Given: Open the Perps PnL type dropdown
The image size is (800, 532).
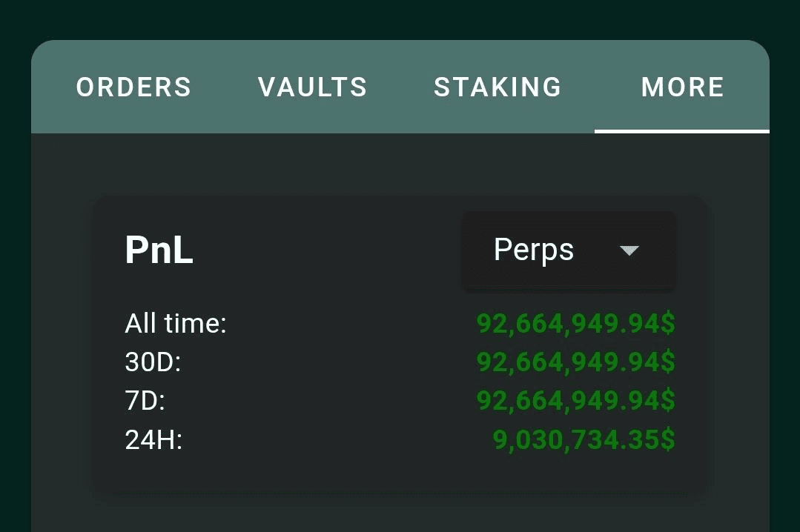Looking at the screenshot, I should pyautogui.click(x=568, y=250).
